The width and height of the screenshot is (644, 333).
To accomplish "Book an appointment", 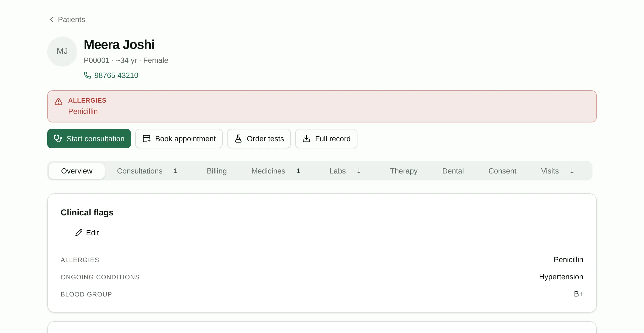I will coord(179,139).
